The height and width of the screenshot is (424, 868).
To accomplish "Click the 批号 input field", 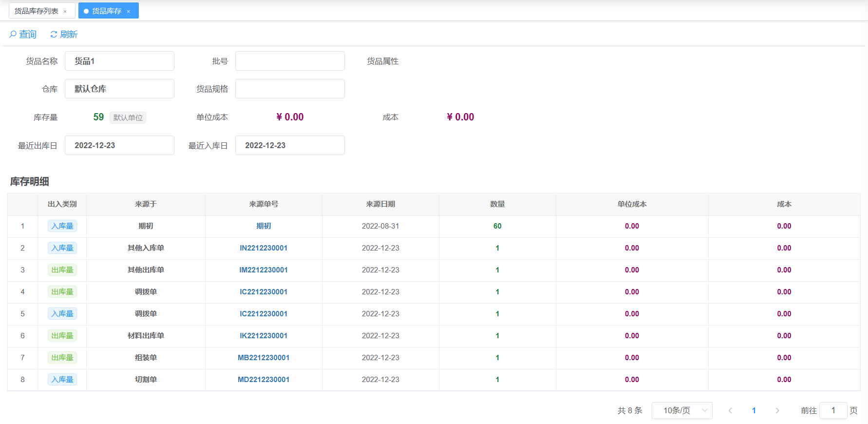I will 290,61.
